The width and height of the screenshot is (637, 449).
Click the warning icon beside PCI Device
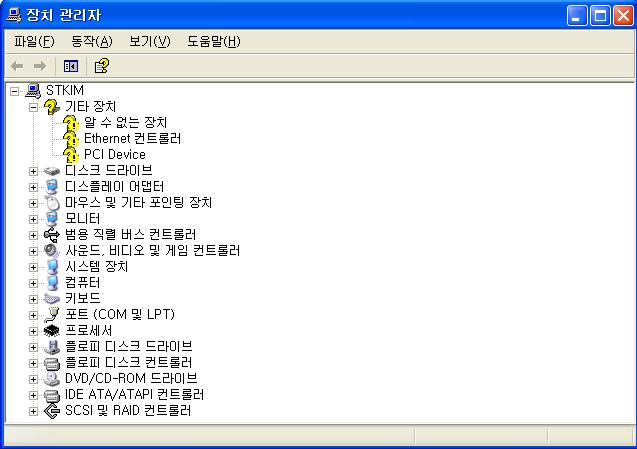[71, 154]
